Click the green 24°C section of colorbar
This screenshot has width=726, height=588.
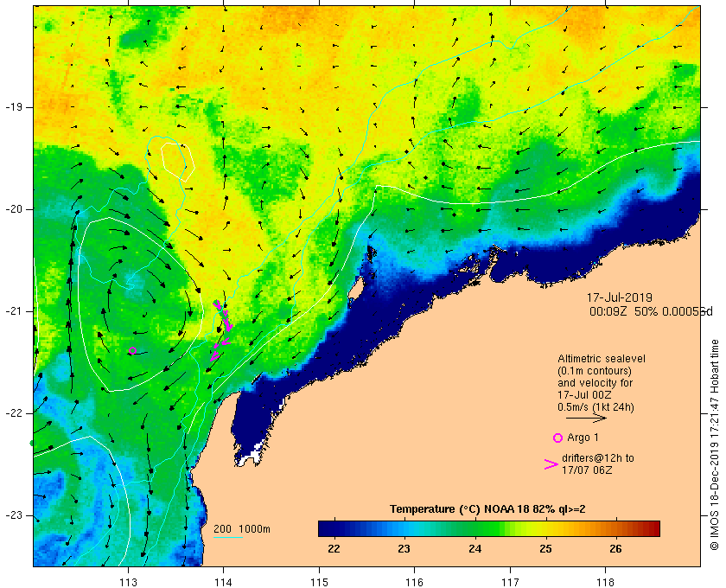pyautogui.click(x=475, y=528)
